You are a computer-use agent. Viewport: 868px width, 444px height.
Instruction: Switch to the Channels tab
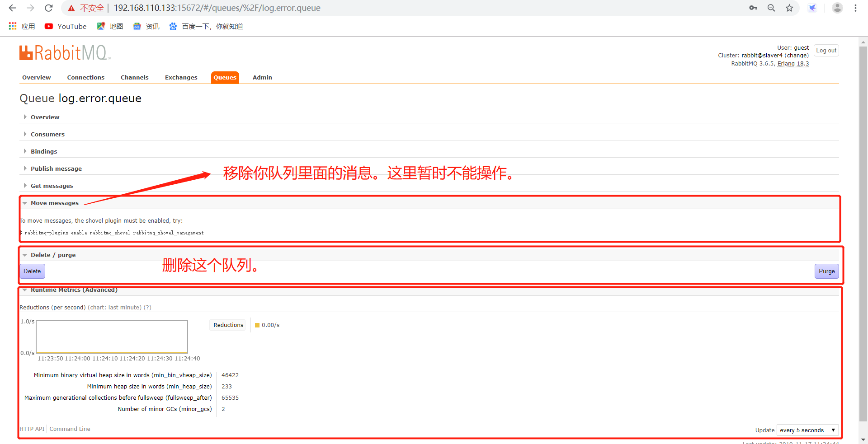[x=135, y=78]
